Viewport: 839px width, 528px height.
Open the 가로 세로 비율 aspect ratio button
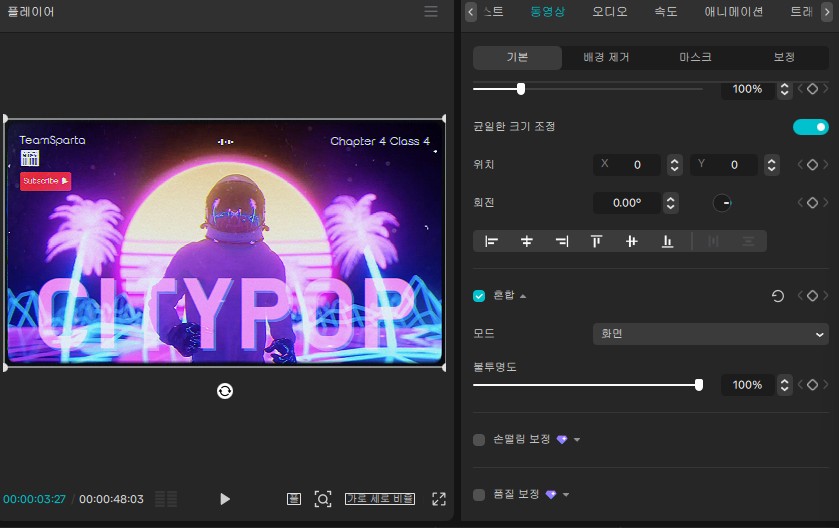point(379,499)
